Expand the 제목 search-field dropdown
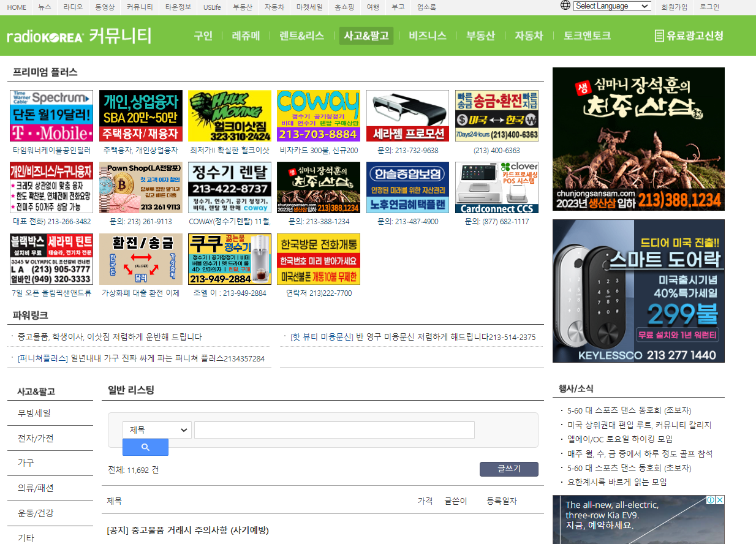This screenshot has width=756, height=544. (x=157, y=430)
